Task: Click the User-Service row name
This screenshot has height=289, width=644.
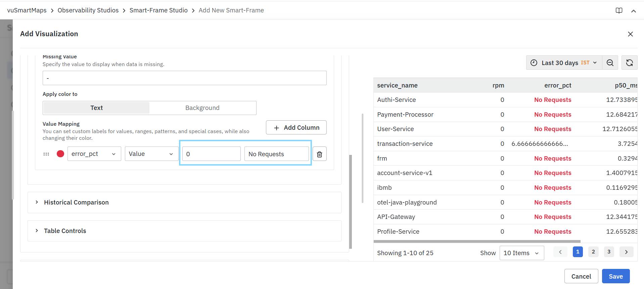Action: pos(396,129)
